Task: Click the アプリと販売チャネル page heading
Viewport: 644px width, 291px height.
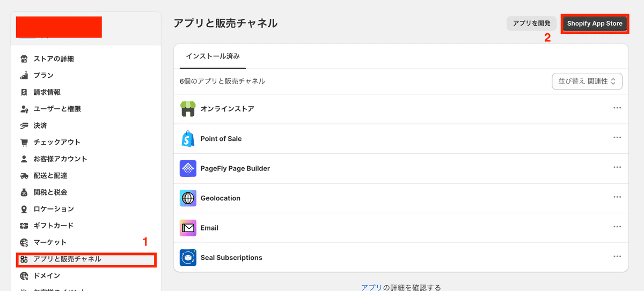Action: point(226,23)
